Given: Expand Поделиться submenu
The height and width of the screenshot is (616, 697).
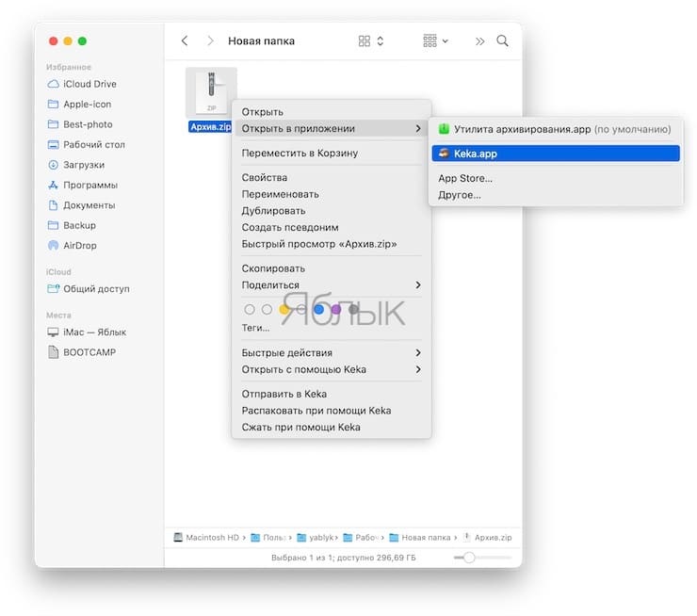Looking at the screenshot, I should point(332,284).
